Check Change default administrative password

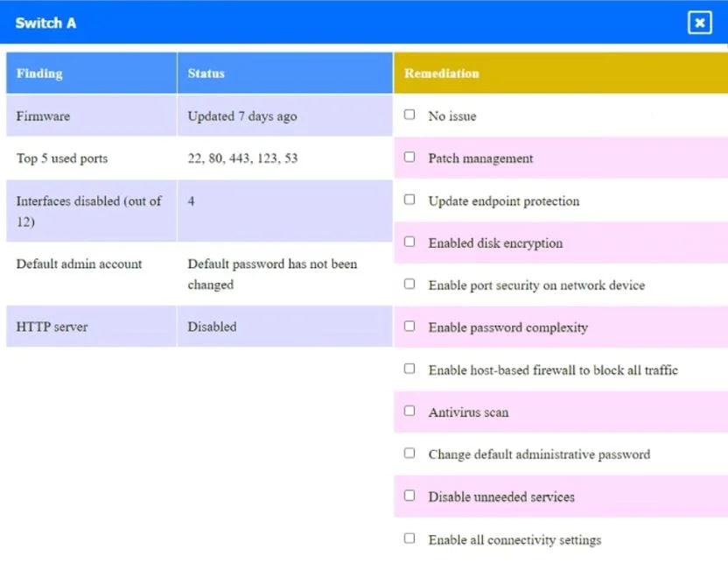tap(409, 454)
